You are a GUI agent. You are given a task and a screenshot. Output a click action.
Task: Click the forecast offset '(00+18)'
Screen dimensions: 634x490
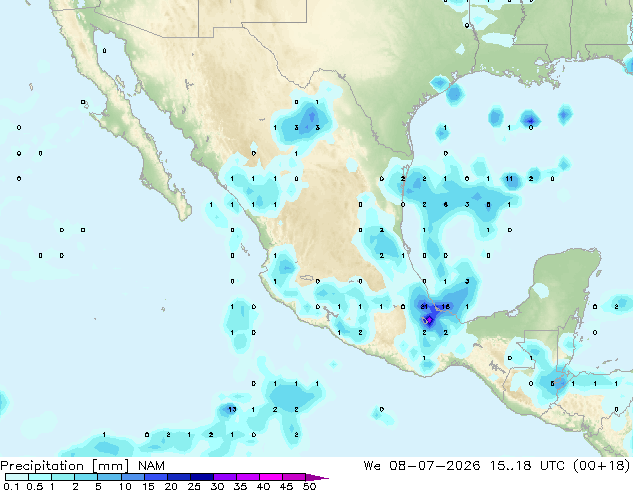pos(601,466)
